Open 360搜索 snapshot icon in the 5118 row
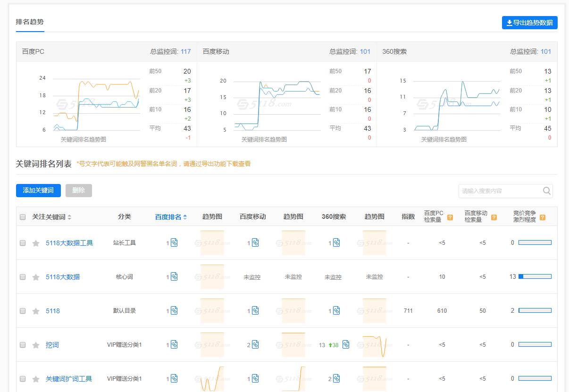Viewport: 569px width, 392px height. (336, 310)
